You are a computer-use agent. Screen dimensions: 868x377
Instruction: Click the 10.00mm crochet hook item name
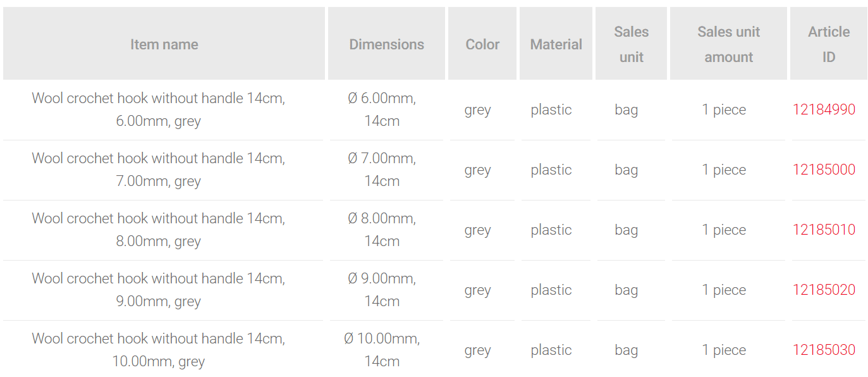[158, 350]
